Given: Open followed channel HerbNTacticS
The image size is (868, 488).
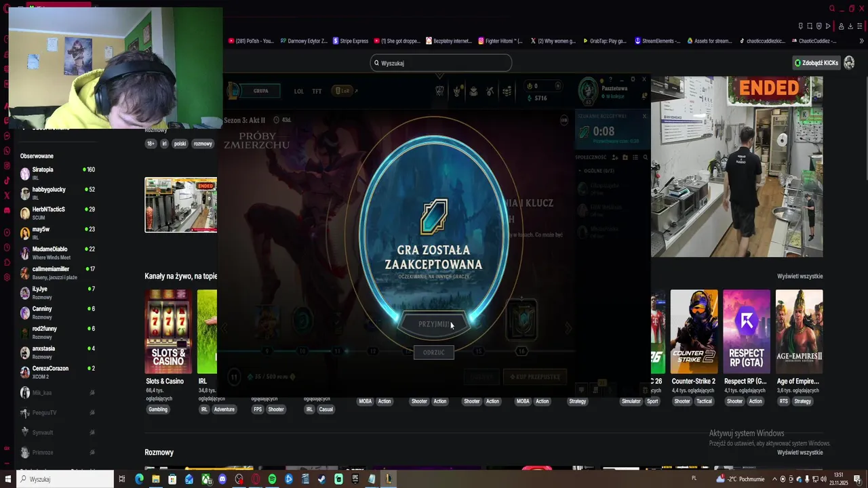Looking at the screenshot, I should click(x=58, y=213).
